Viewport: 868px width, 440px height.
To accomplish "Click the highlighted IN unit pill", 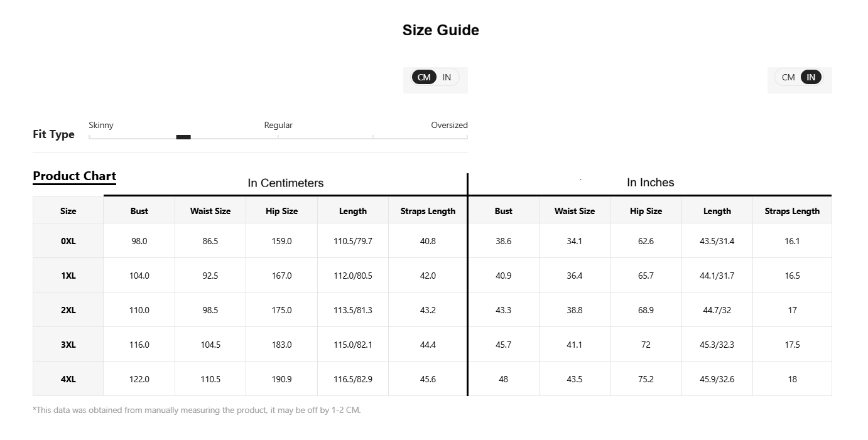I will 811,77.
